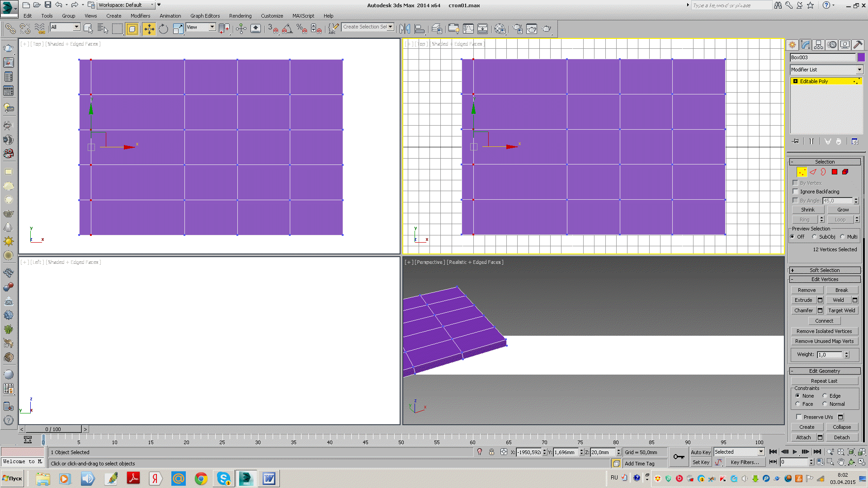Viewport: 868px width, 488px height.
Task: Switch to Polygon sub-object selection
Action: [x=835, y=172]
